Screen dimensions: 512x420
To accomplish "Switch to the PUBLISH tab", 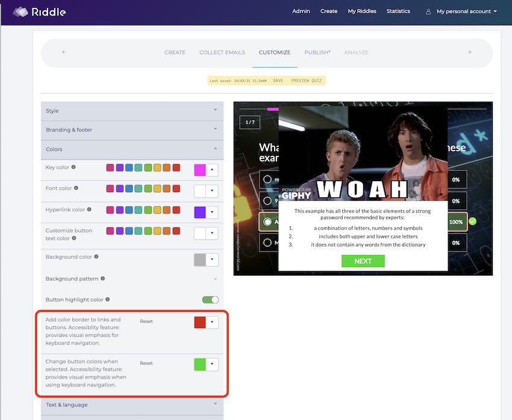I will coord(317,52).
